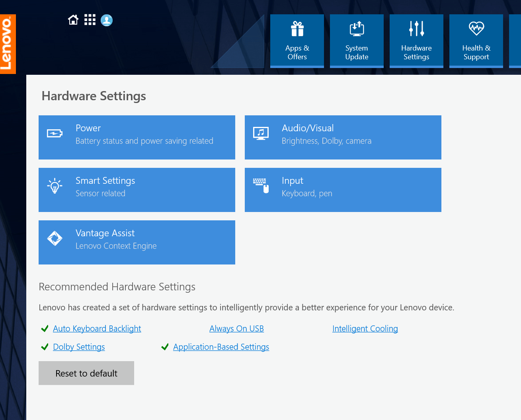Open the Dolby Settings link
The image size is (521, 420).
coord(79,347)
